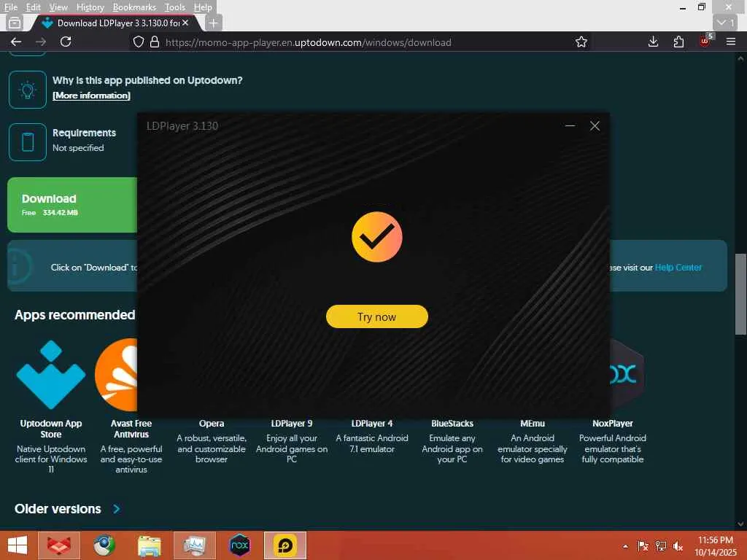
Task: Open the History menu
Action: coord(90,7)
